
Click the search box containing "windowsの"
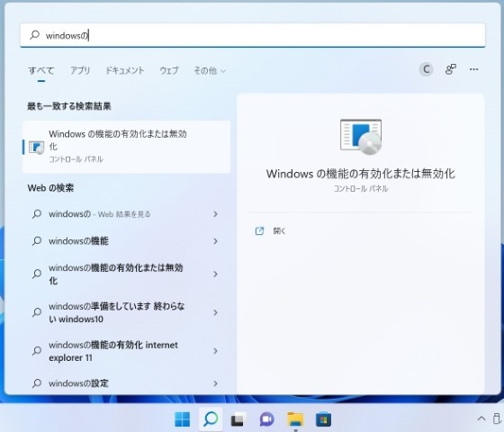tap(253, 35)
